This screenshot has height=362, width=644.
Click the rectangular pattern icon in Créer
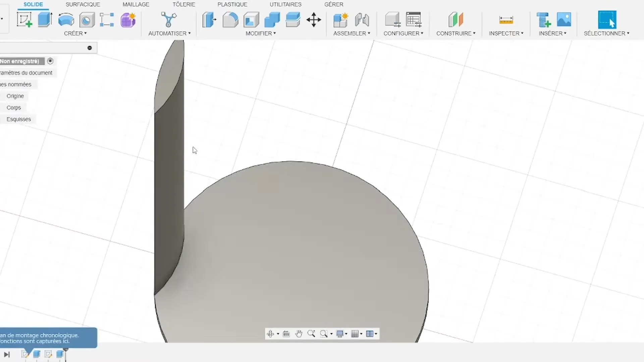click(107, 20)
